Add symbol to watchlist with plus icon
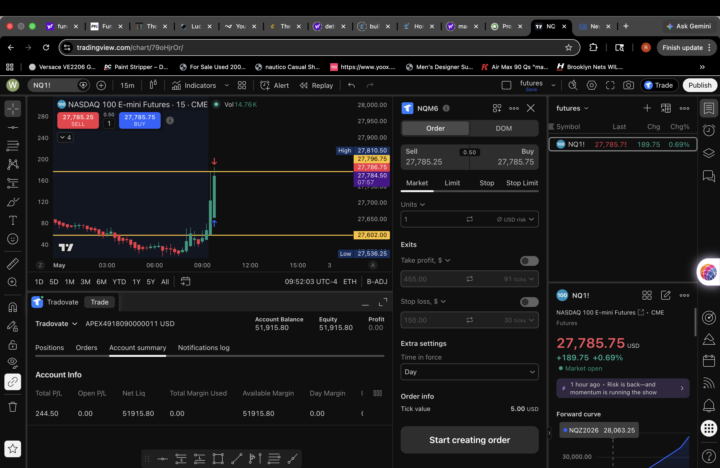This screenshot has width=720, height=468. [647, 108]
